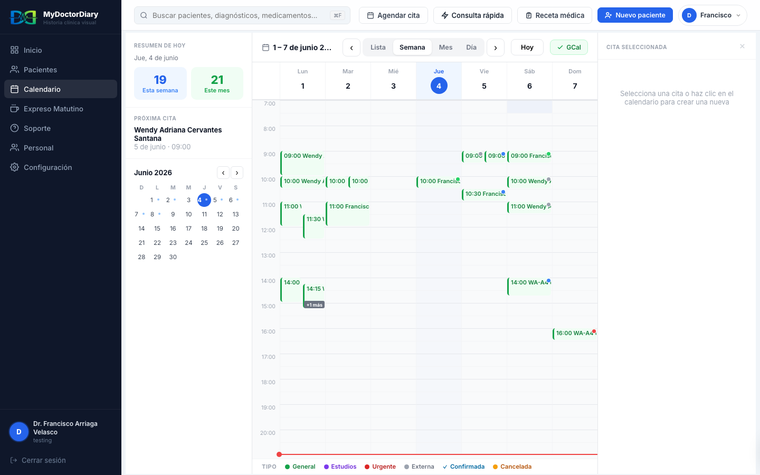Switch to Día view
This screenshot has height=475, width=760.
point(471,48)
